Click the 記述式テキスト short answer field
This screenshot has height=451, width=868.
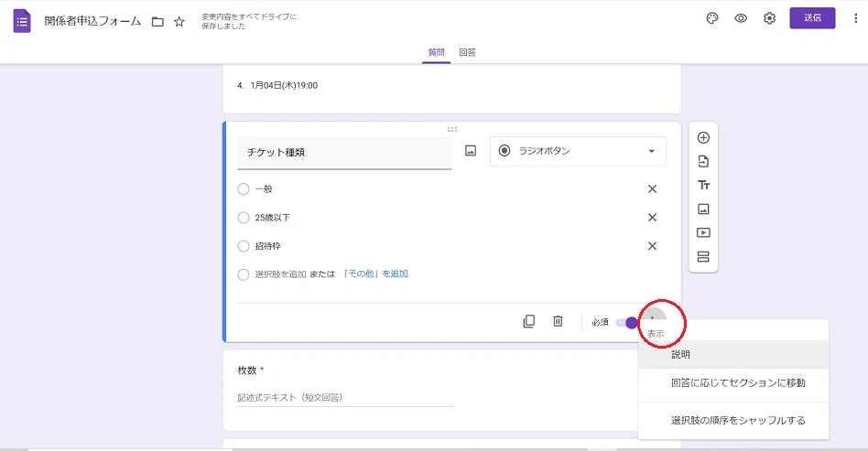344,397
